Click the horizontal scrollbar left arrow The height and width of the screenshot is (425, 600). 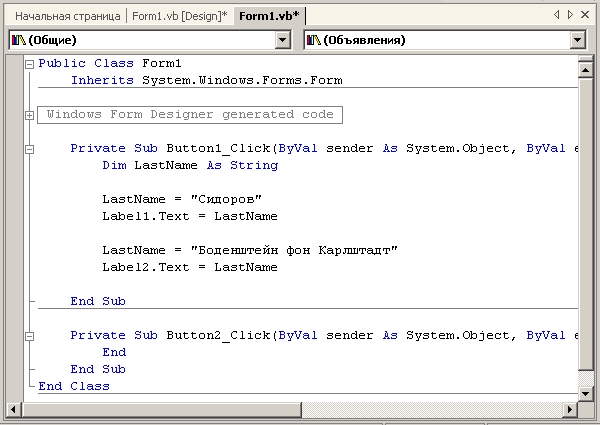pyautogui.click(x=15, y=409)
